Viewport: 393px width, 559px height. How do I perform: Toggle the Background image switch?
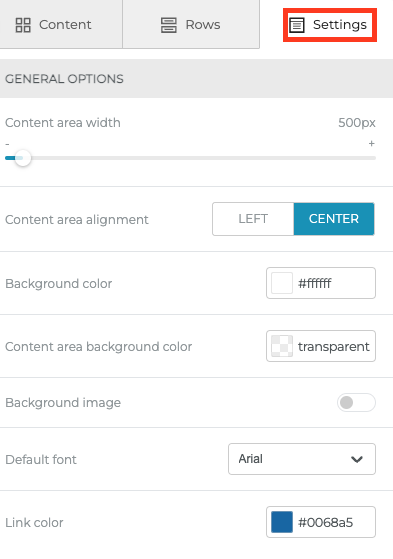click(x=356, y=402)
